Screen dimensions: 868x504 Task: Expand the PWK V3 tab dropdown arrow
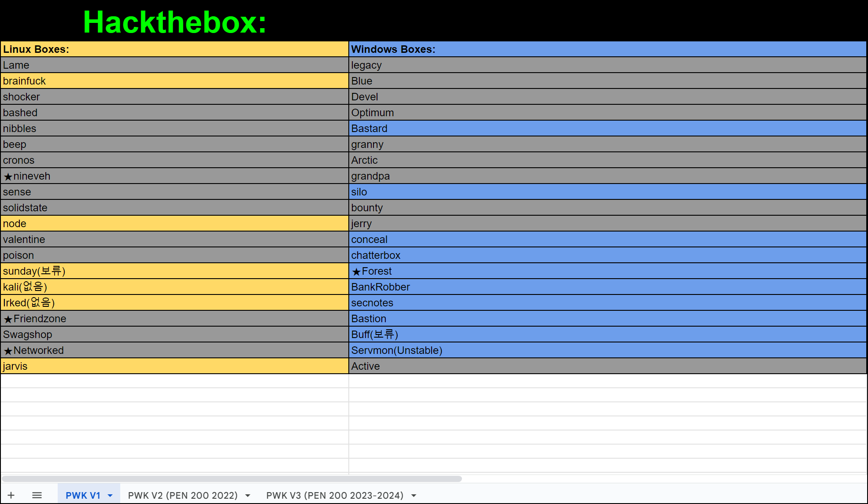point(414,496)
